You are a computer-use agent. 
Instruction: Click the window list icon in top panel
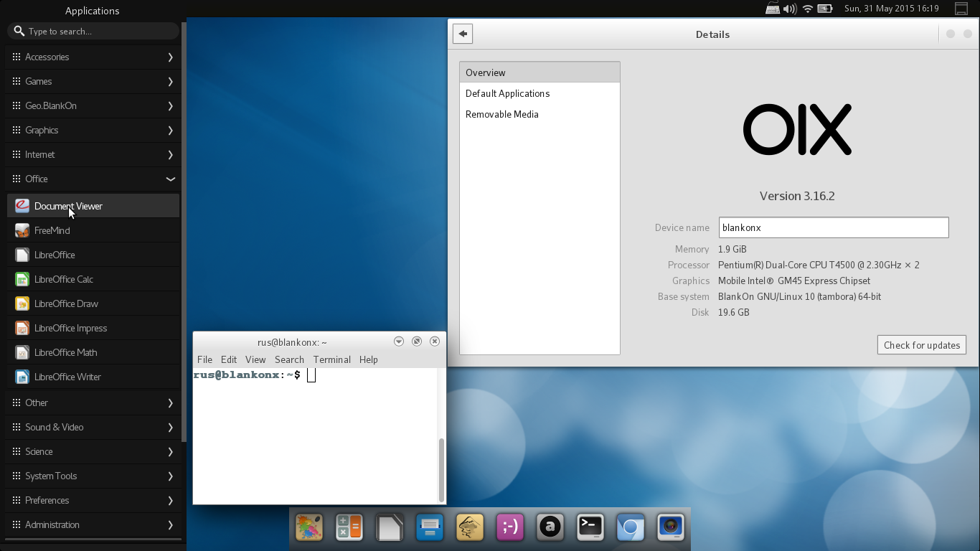[961, 9]
